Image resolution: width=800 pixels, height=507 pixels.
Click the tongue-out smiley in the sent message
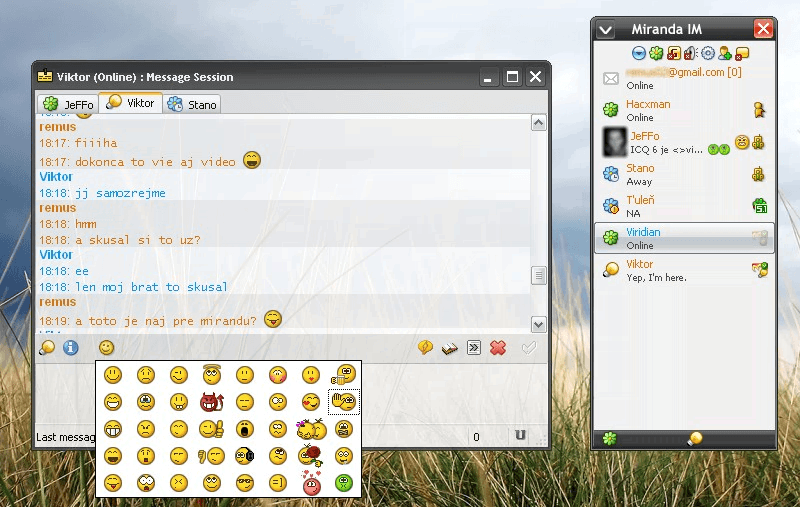pos(273,319)
